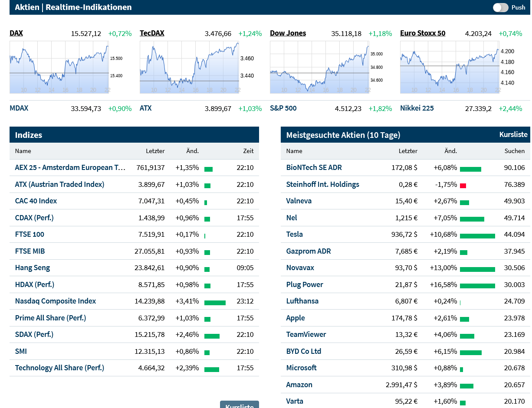Open the S&P 500 index
Viewport: 532px width, 408px height.
coord(283,108)
